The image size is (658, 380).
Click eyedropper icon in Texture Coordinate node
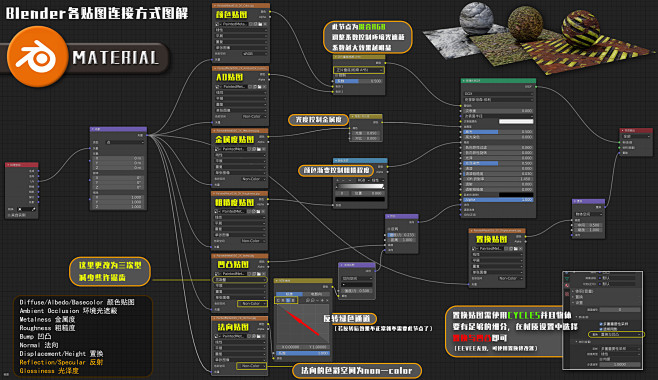34,209
